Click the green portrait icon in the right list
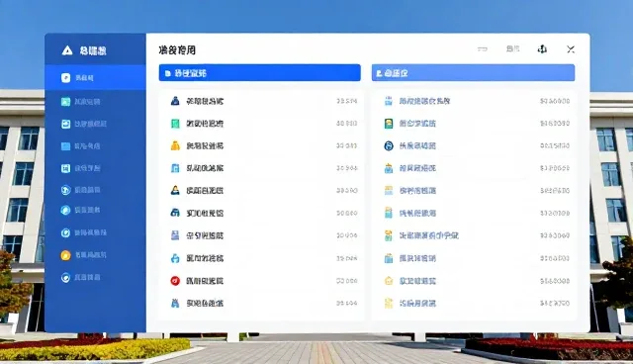The image size is (633, 364). point(389,124)
